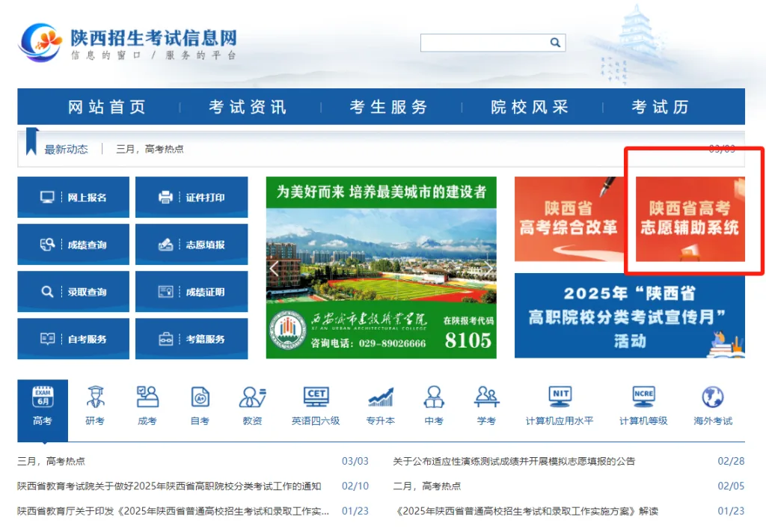Click the certificate icon beside 成绩证明

click(x=165, y=292)
